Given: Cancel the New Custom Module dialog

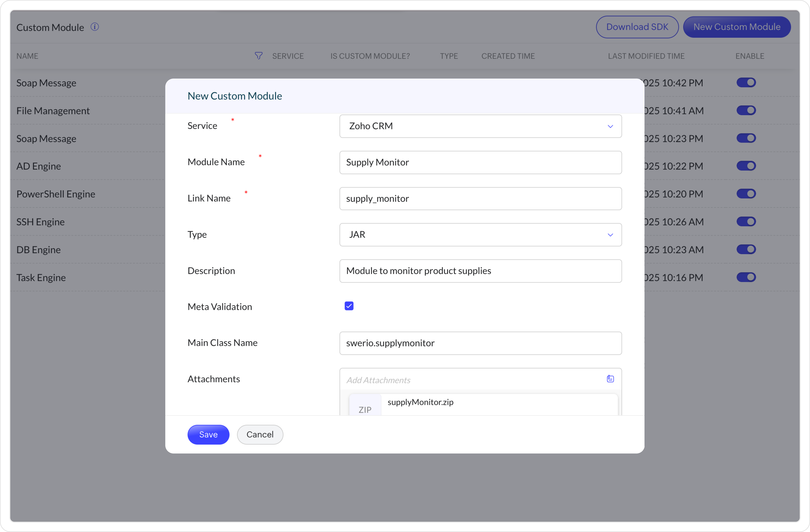Looking at the screenshot, I should (260, 434).
